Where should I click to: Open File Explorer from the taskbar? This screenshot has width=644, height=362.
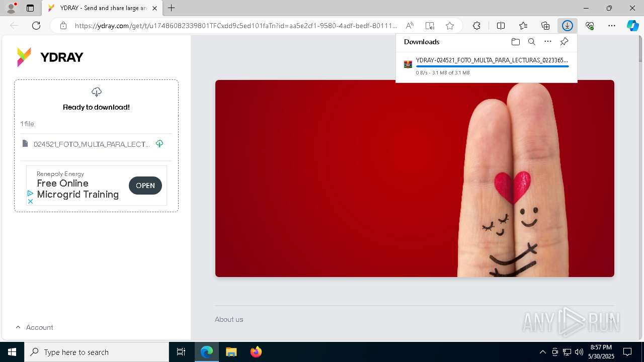point(231,352)
